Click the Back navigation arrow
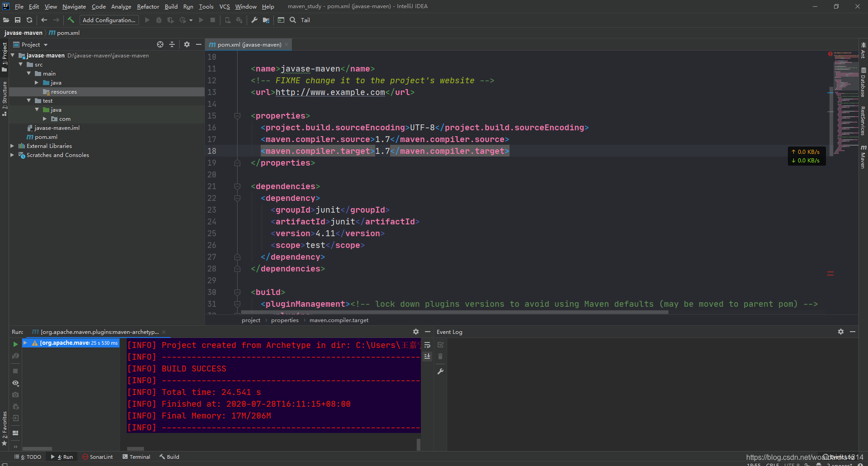Viewport: 868px width, 466px height. 44,20
